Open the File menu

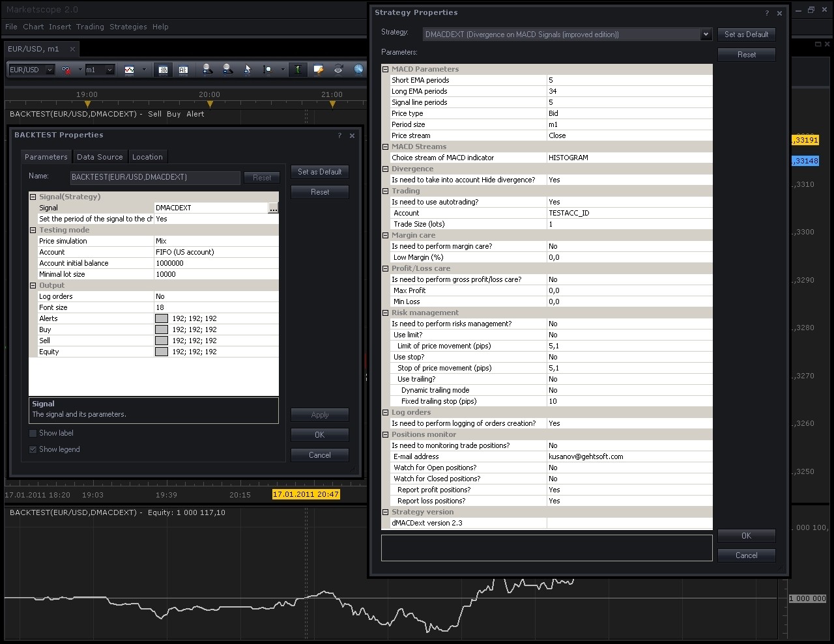(11, 27)
